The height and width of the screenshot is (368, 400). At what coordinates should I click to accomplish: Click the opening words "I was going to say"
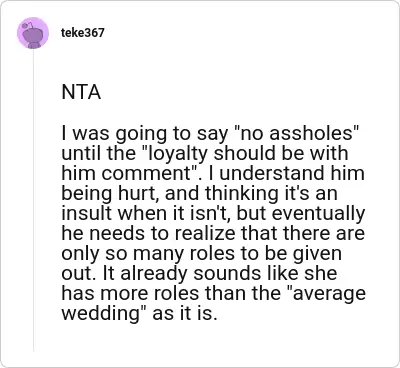coord(144,134)
